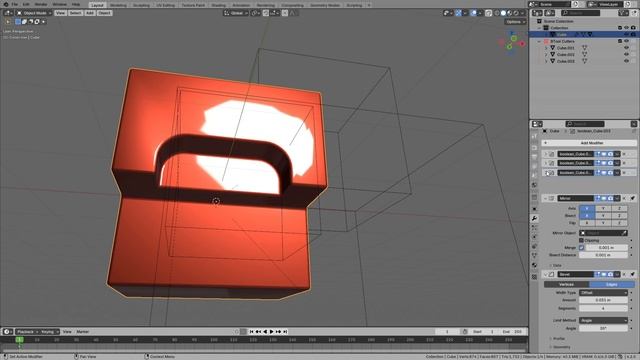Viewport: 640px width, 360px height.
Task: Toggle Mirror modifier render camera icon
Action: coord(611,198)
